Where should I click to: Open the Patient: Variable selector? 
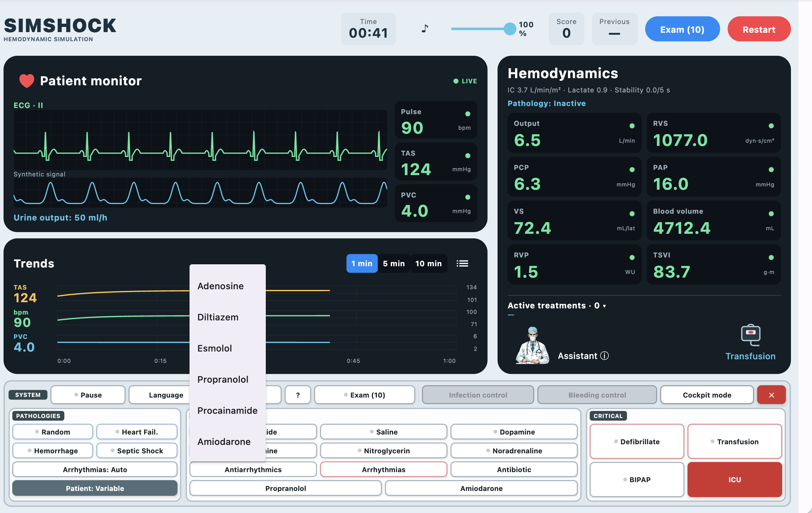click(95, 488)
